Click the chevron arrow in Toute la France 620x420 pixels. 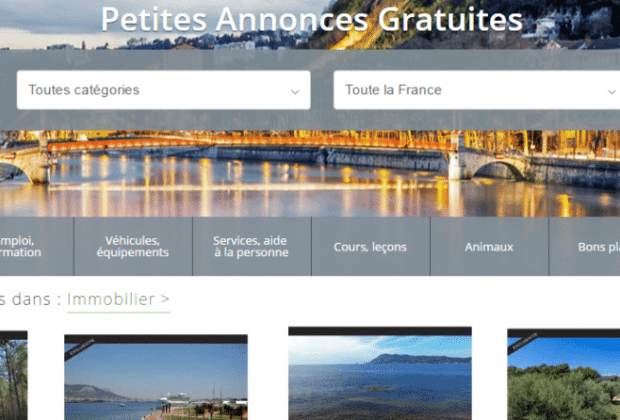point(612,91)
